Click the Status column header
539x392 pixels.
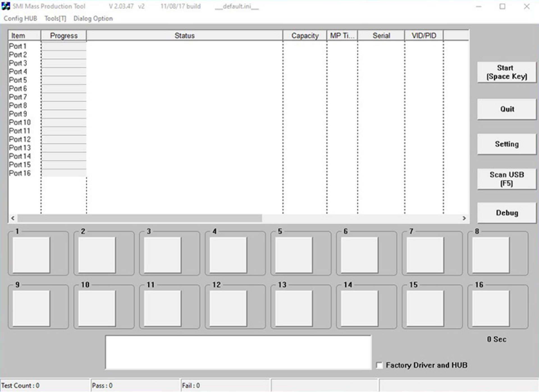click(x=184, y=36)
